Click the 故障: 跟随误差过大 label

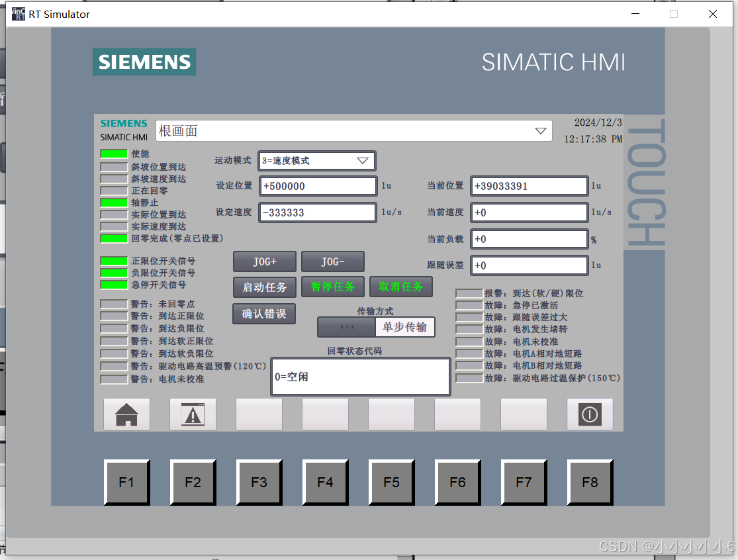point(526,318)
